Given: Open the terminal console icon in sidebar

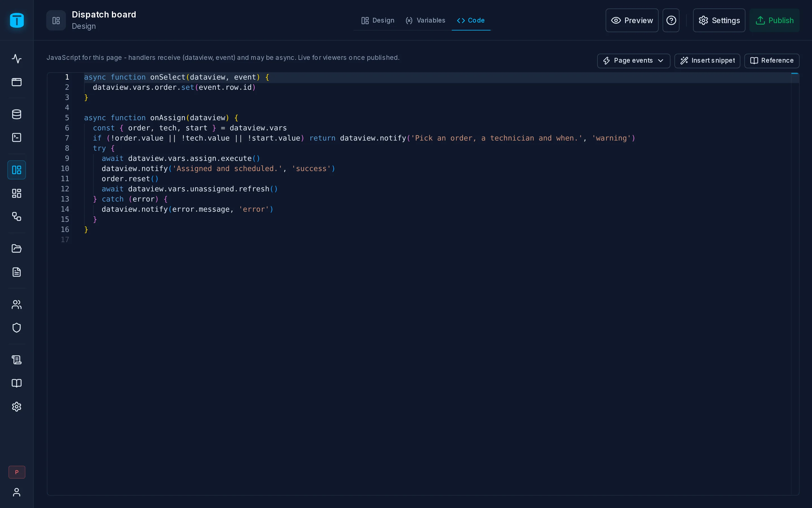Looking at the screenshot, I should click(x=17, y=137).
